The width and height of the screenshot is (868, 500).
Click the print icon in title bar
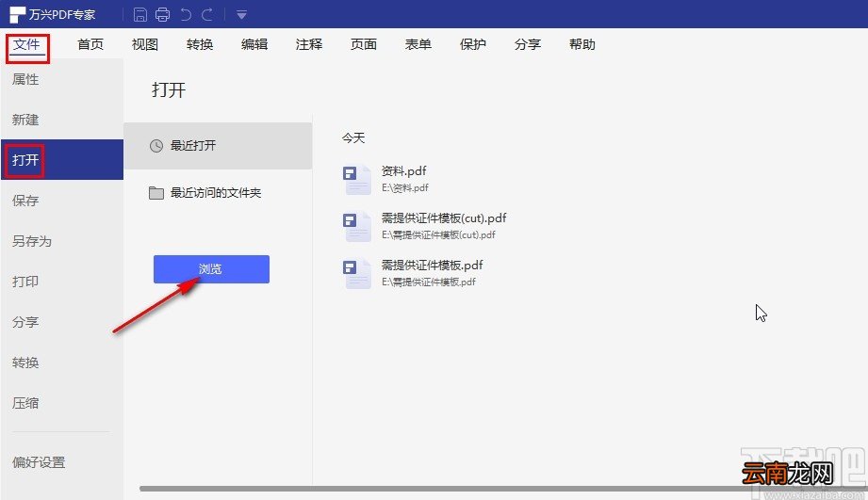pyautogui.click(x=162, y=14)
